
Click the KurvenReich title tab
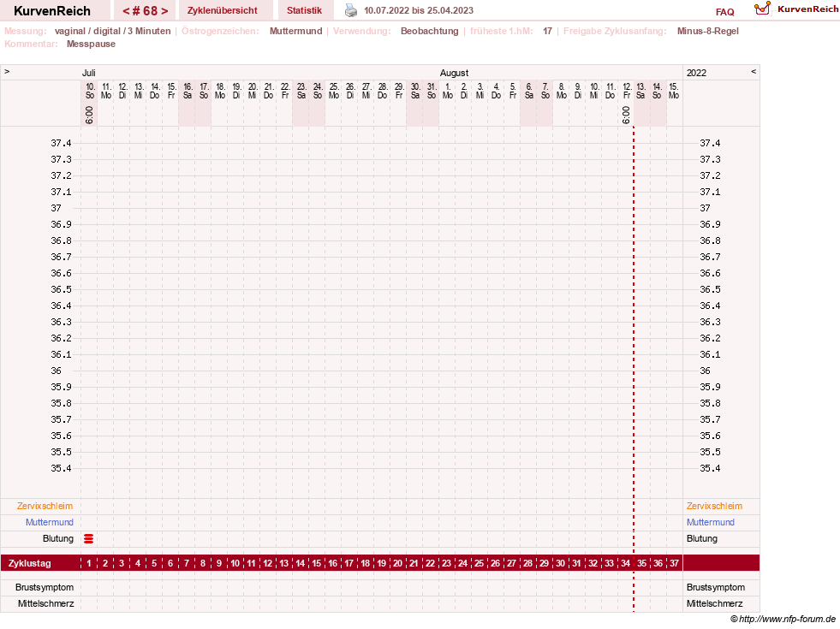(52, 10)
